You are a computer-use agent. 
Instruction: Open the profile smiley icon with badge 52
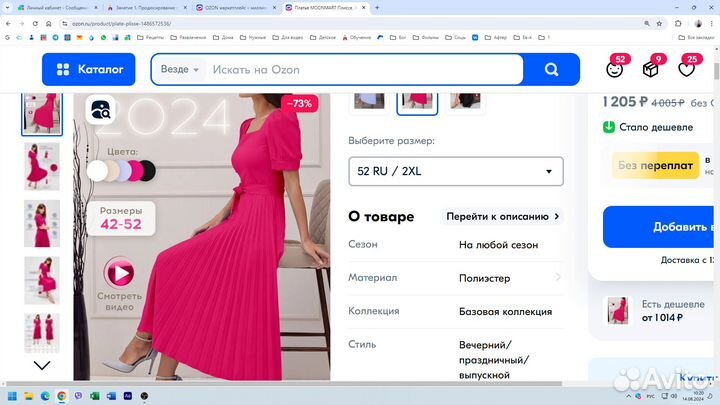(x=614, y=69)
